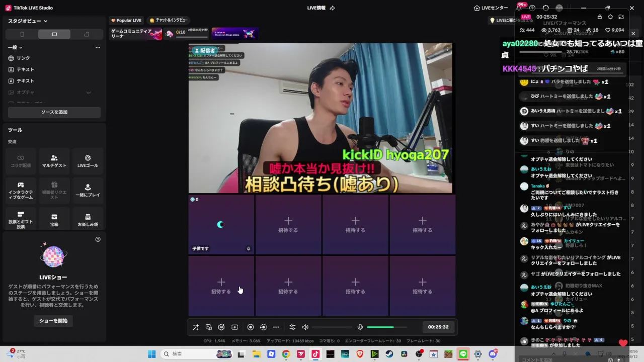Open Google Chrome from the taskbar
This screenshot has width=644, height=362.
pyautogui.click(x=286, y=354)
